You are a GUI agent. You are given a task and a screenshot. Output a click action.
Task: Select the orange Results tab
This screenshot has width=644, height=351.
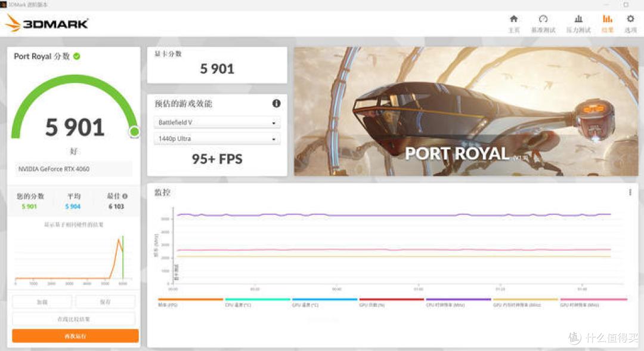tap(608, 24)
